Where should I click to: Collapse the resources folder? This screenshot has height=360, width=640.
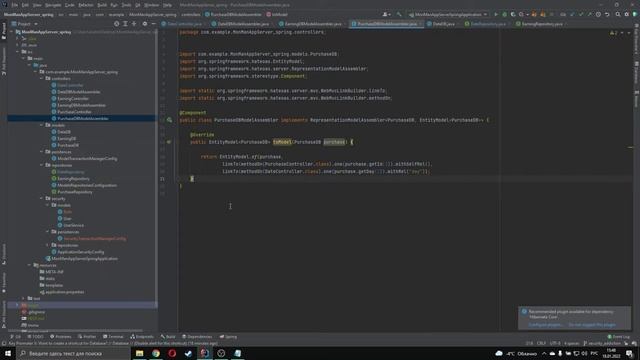coord(29,265)
